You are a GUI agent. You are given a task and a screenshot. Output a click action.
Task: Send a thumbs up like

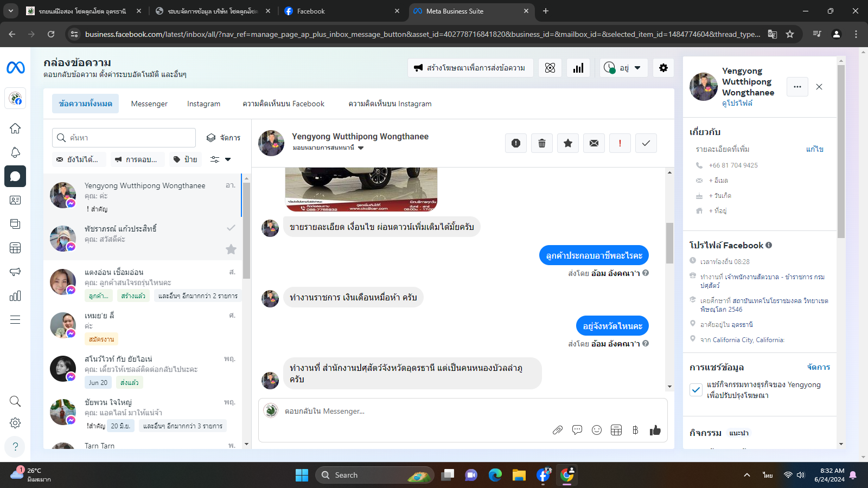pyautogui.click(x=655, y=430)
